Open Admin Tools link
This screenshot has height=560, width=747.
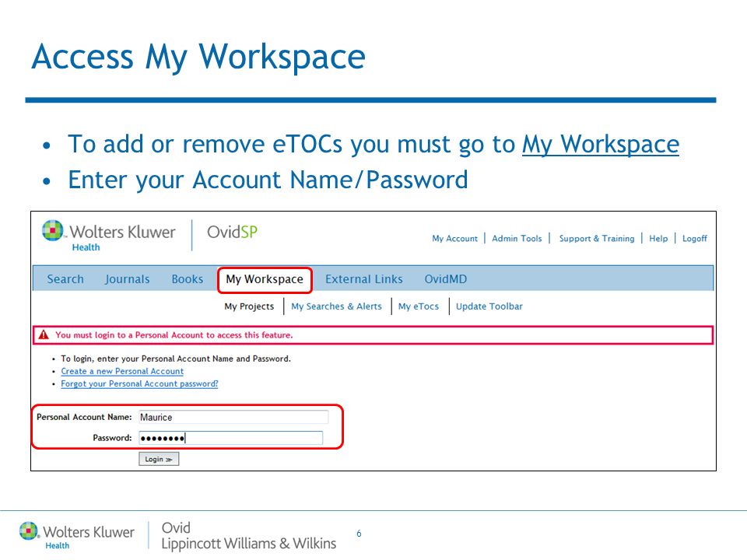(x=517, y=238)
